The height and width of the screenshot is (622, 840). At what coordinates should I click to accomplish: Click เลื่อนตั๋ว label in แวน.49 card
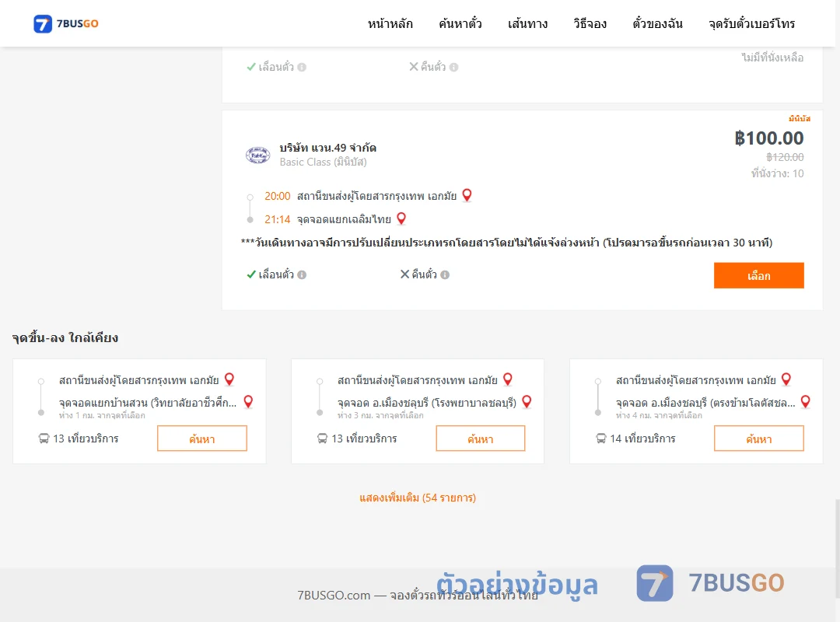point(276,274)
